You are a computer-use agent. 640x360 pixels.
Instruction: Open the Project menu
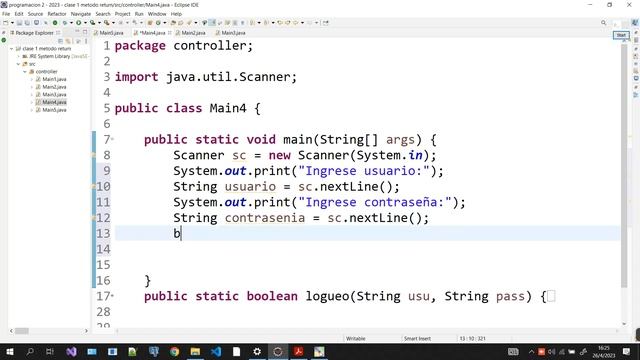coord(122,14)
